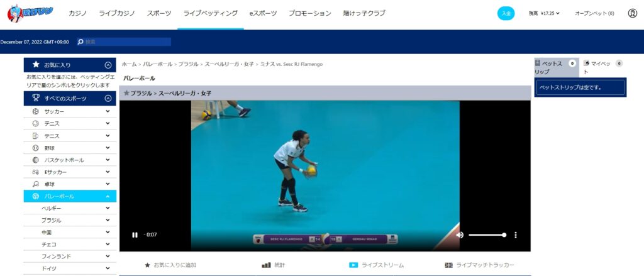Click the search magnifier icon
Screen dimensions: 644x276
80,41
